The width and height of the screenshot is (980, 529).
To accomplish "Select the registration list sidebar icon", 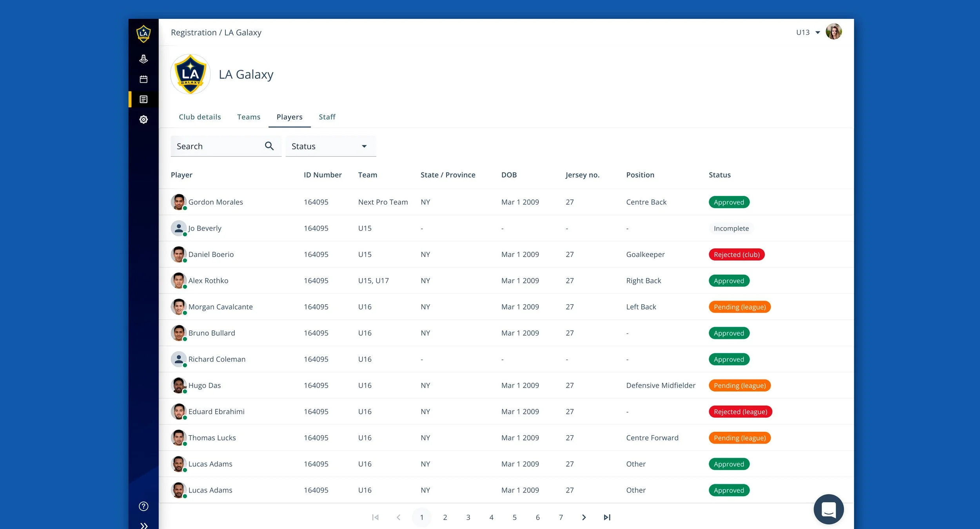I will click(143, 99).
